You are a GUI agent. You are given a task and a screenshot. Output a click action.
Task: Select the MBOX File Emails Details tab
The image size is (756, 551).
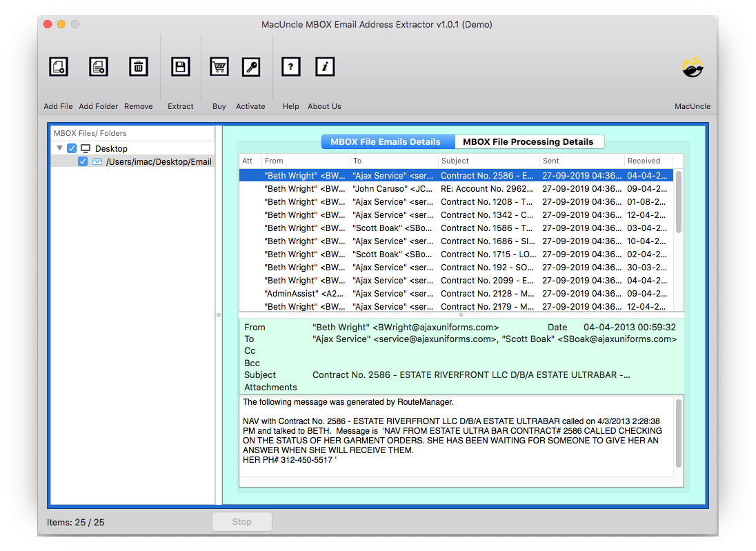point(388,141)
